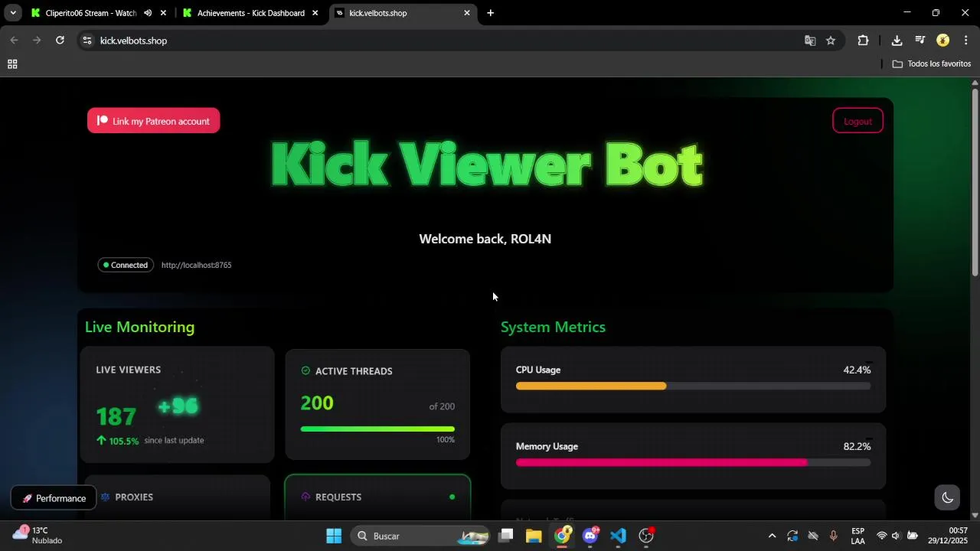Open the Todos los favoritos folder
The width and height of the screenshot is (980, 551).
coord(932,64)
